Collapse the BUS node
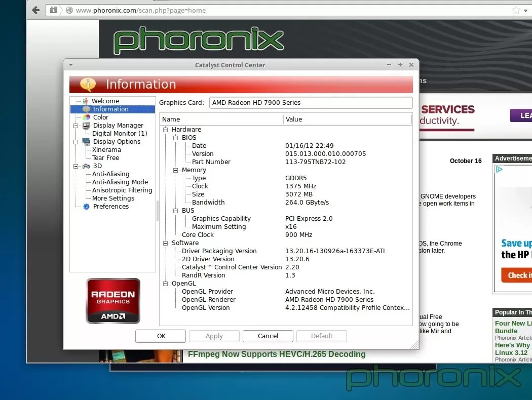Viewport: 532px width, 400px height. 176,211
